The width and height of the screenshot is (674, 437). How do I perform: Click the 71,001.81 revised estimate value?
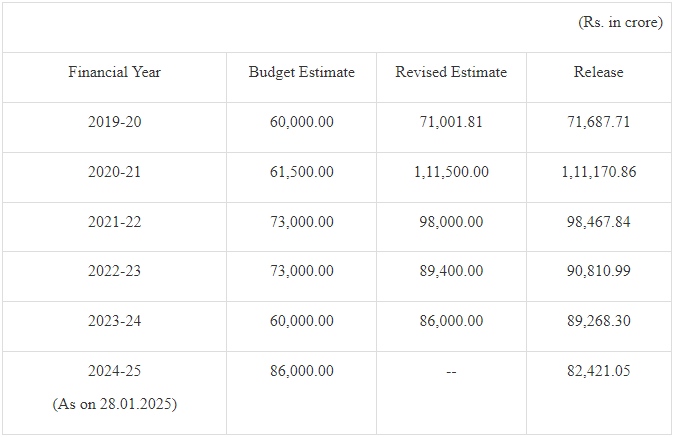451,122
